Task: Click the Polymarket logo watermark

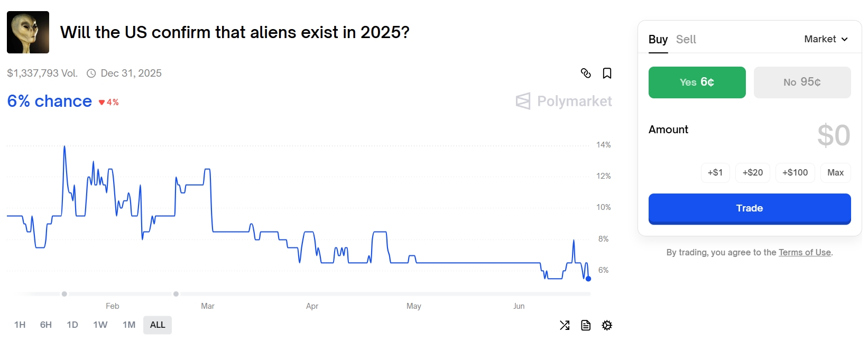Action: tap(564, 101)
